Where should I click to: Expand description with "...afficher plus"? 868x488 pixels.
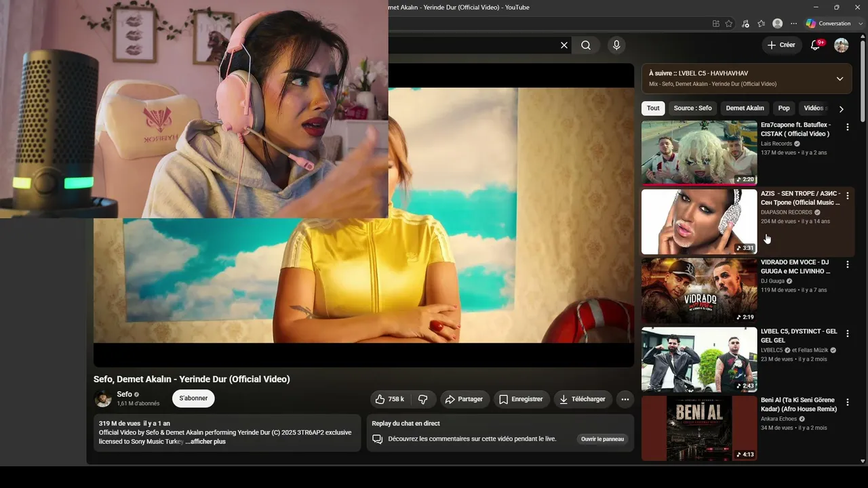click(x=205, y=442)
